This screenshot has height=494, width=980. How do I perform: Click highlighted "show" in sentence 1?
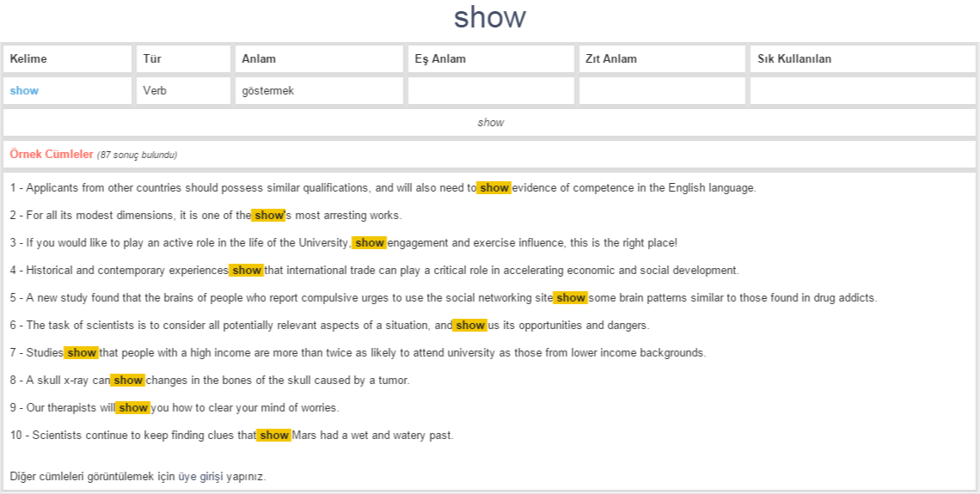tap(494, 188)
